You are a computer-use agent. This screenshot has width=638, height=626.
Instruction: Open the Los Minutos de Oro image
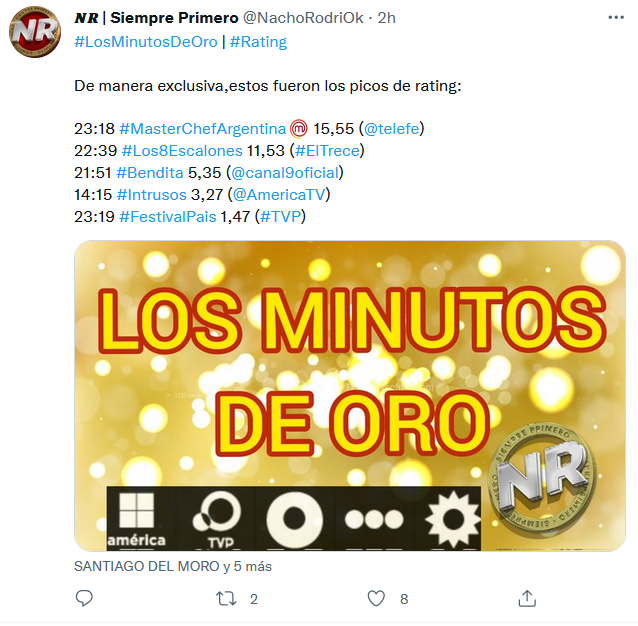pos(350,396)
